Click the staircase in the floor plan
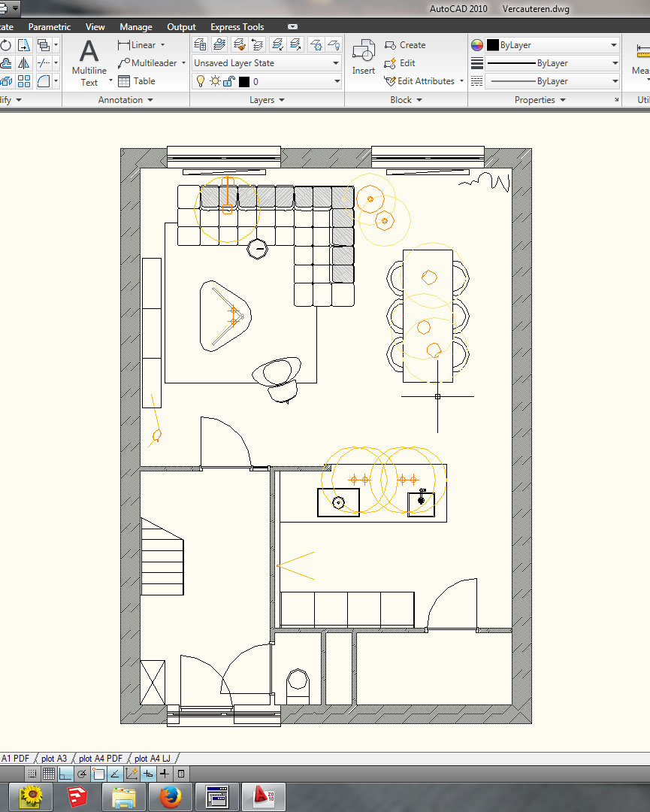 click(x=163, y=545)
